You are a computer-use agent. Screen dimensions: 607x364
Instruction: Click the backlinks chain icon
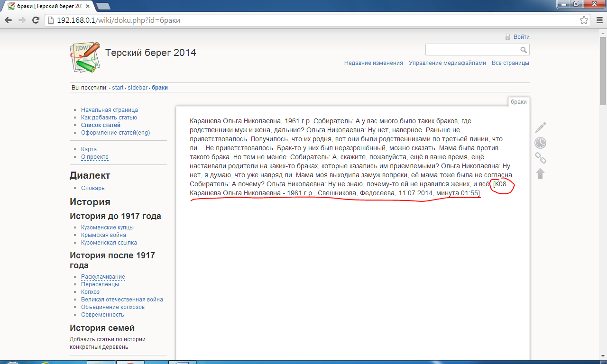[540, 158]
